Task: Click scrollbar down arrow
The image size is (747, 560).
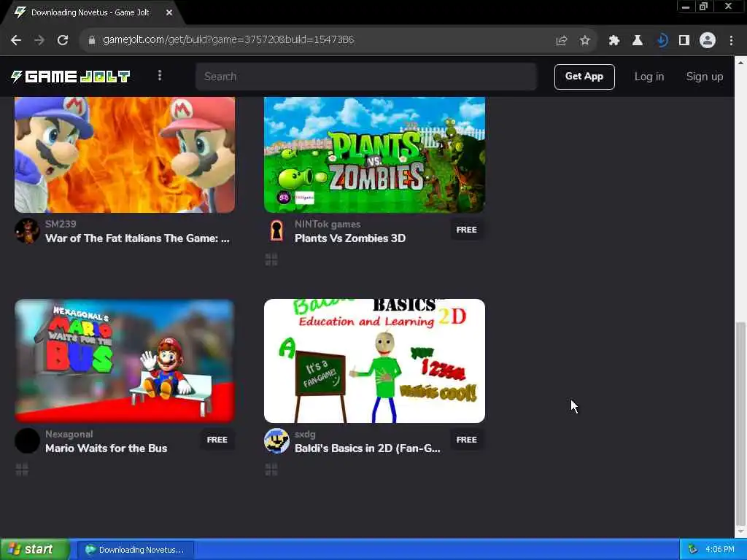Action: click(740, 531)
